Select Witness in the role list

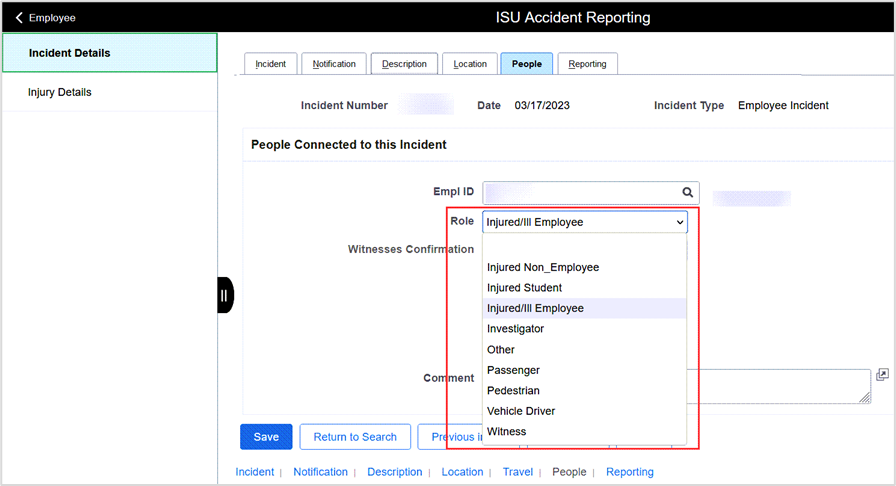584,432
